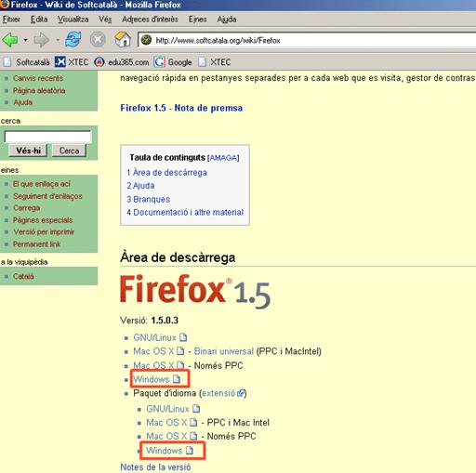
Task: Click the Cerca search button
Action: pos(69,151)
